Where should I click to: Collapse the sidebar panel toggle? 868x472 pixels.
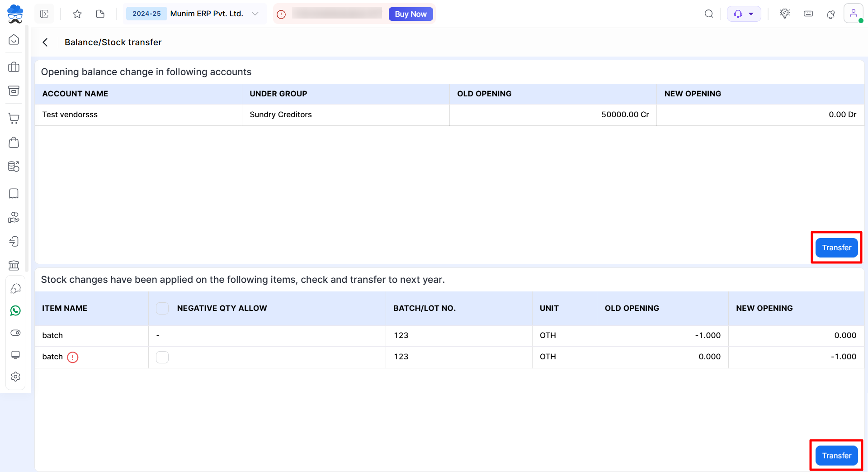(x=44, y=14)
